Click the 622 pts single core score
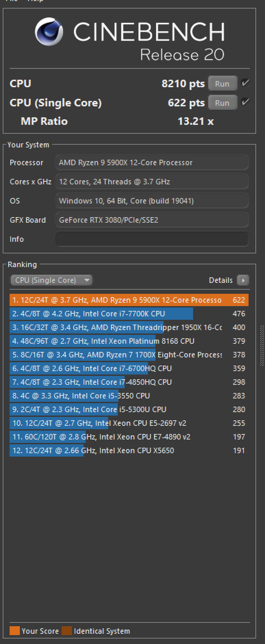Viewport: 265px width, 644px height. 186,103
